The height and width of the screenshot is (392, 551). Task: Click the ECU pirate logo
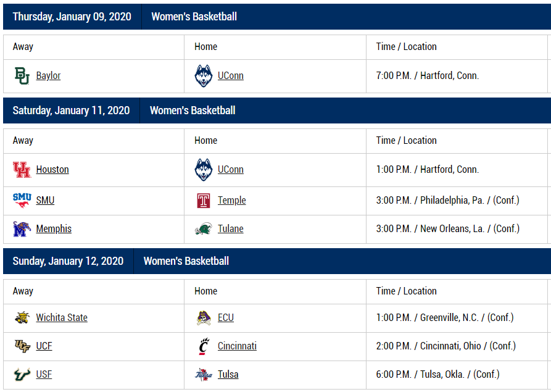pos(204,318)
